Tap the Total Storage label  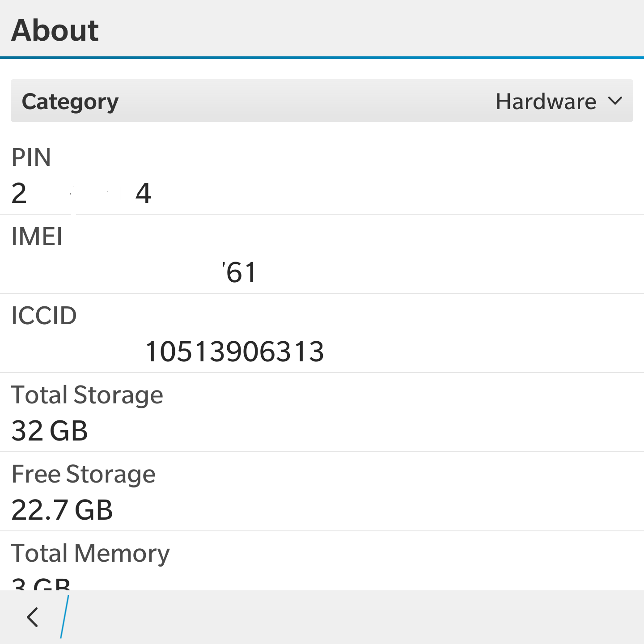point(87,395)
